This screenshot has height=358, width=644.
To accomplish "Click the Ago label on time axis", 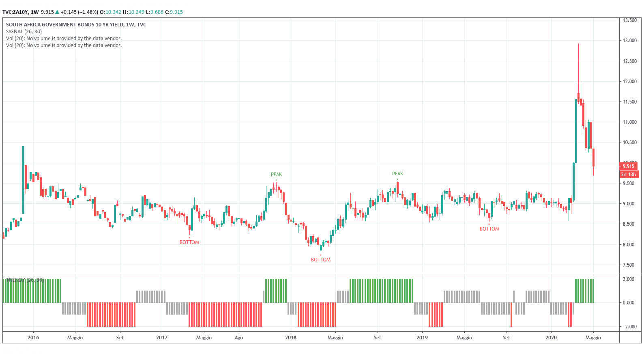I will [x=239, y=338].
